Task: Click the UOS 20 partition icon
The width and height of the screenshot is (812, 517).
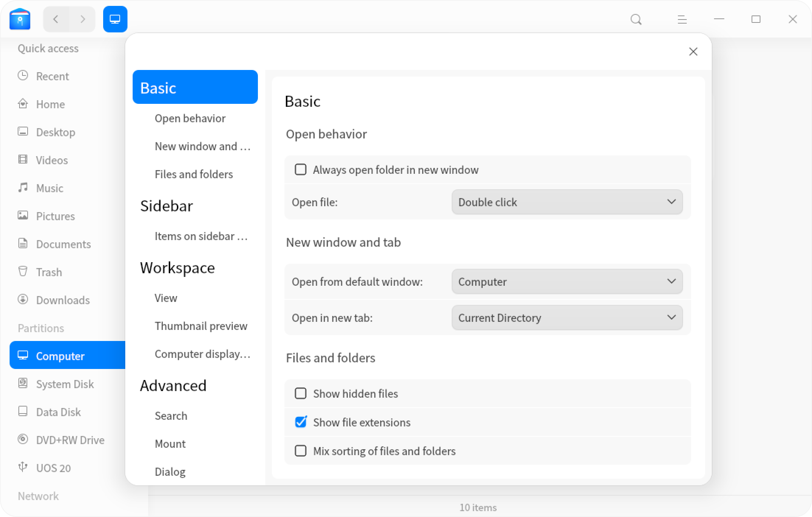Action: pos(23,468)
